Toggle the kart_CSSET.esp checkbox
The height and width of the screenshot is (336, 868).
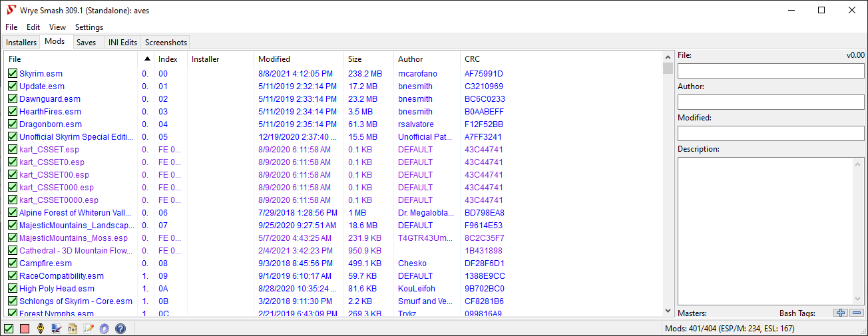click(x=13, y=150)
